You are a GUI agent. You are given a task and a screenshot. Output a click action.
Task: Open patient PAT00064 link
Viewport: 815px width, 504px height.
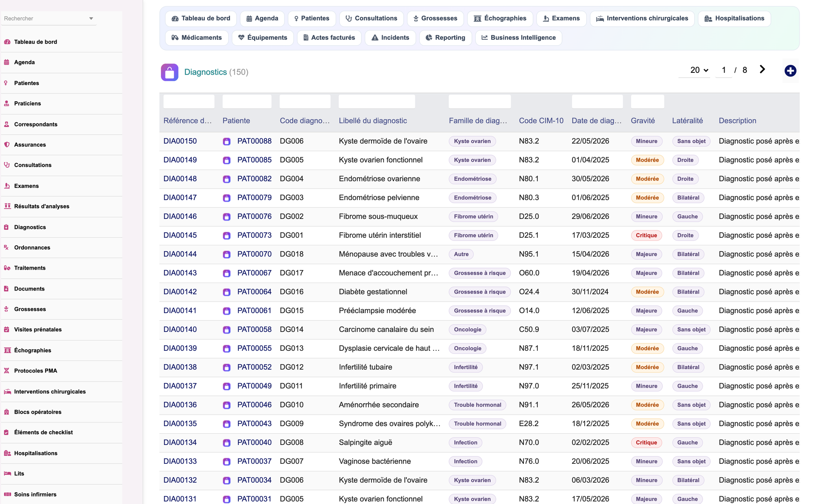(x=254, y=292)
